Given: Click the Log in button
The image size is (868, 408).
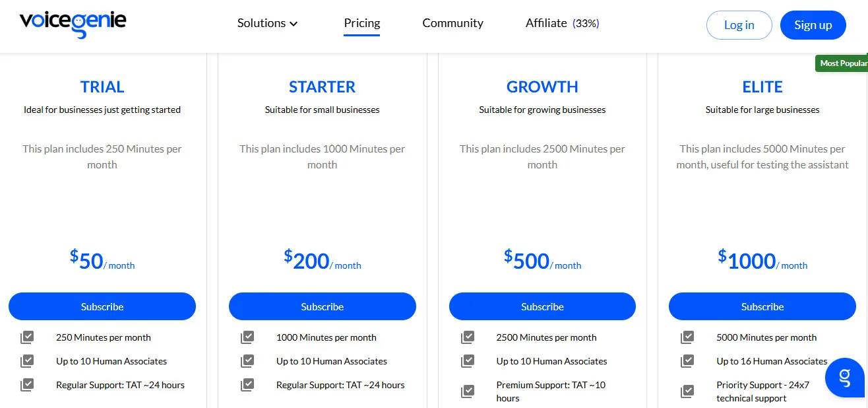Looking at the screenshot, I should tap(739, 25).
